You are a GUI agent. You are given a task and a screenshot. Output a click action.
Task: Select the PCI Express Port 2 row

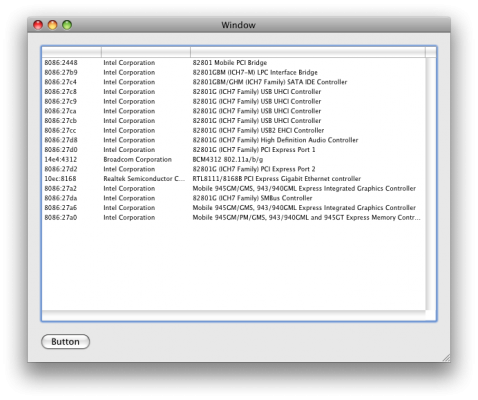tap(234, 169)
